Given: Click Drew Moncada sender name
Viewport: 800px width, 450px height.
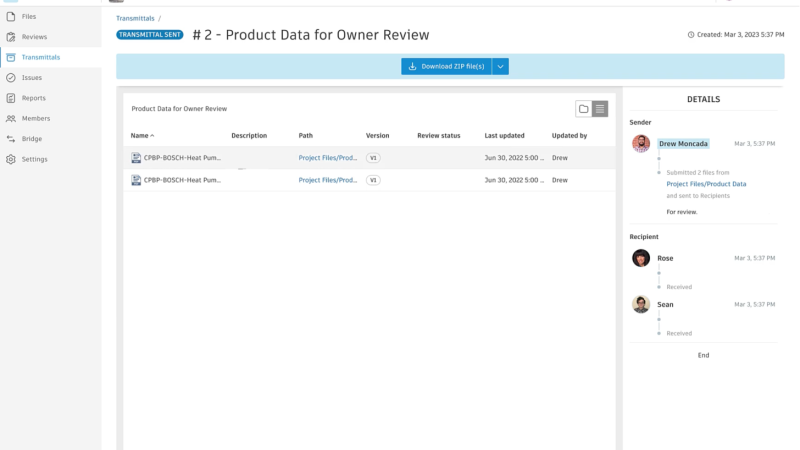Looking at the screenshot, I should tap(683, 144).
